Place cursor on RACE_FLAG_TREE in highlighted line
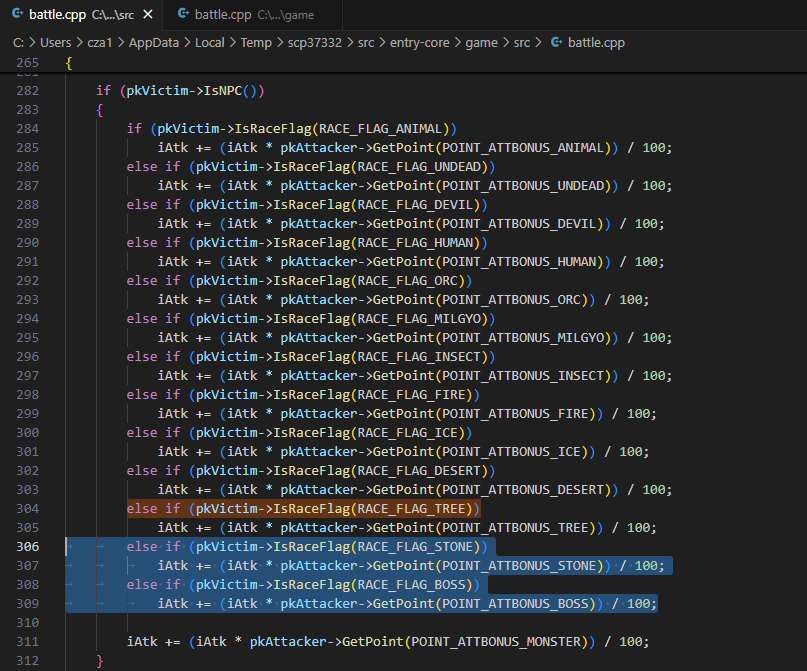 tap(412, 509)
